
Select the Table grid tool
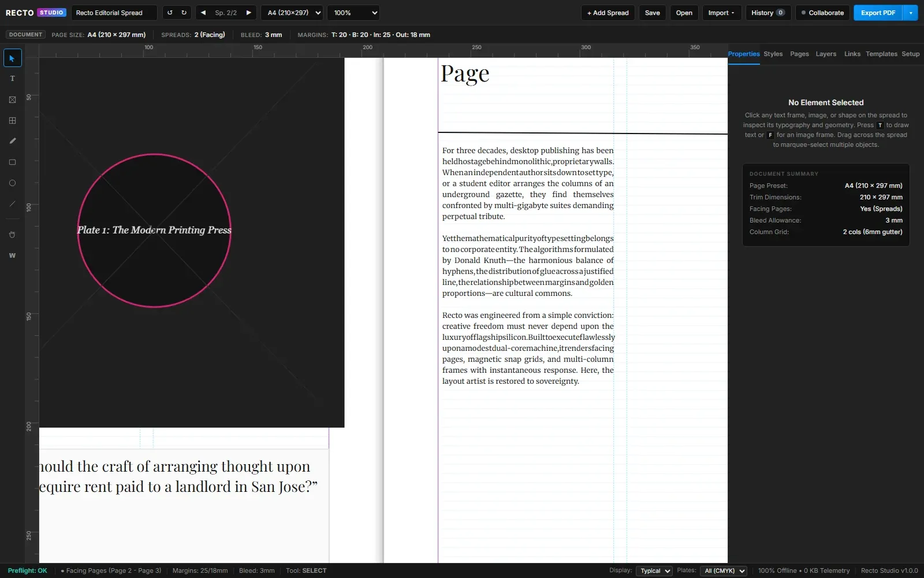click(12, 120)
